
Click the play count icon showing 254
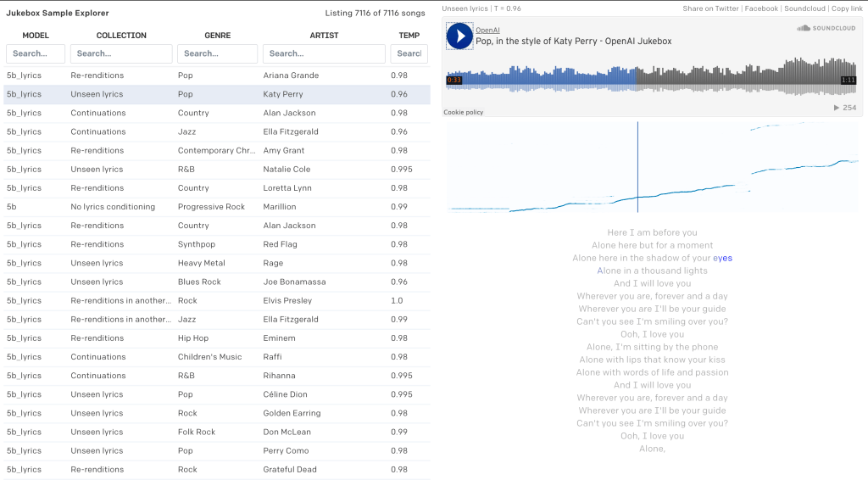click(845, 108)
